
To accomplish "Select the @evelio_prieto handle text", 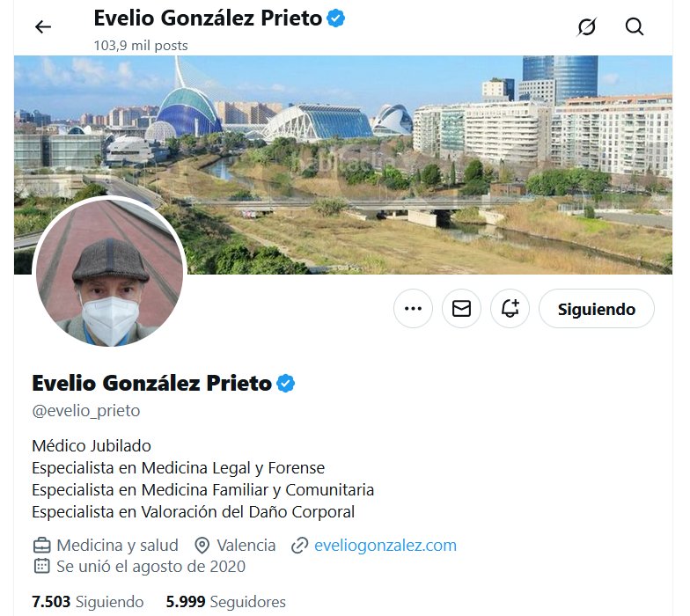I will point(86,410).
